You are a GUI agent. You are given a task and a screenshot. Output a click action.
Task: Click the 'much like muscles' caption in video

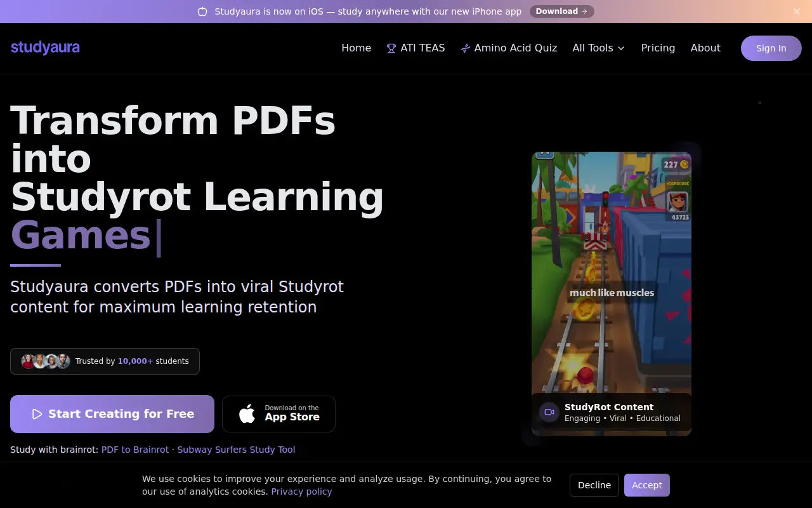(612, 293)
